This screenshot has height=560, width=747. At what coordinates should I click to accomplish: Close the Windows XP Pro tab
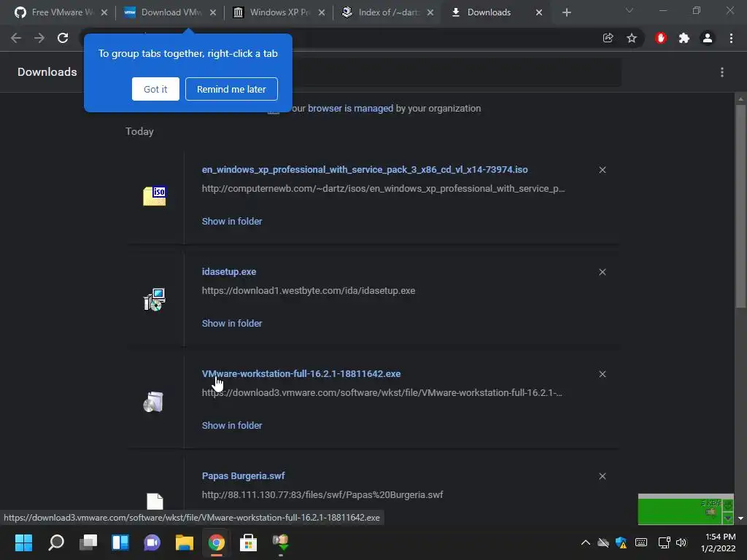(322, 12)
